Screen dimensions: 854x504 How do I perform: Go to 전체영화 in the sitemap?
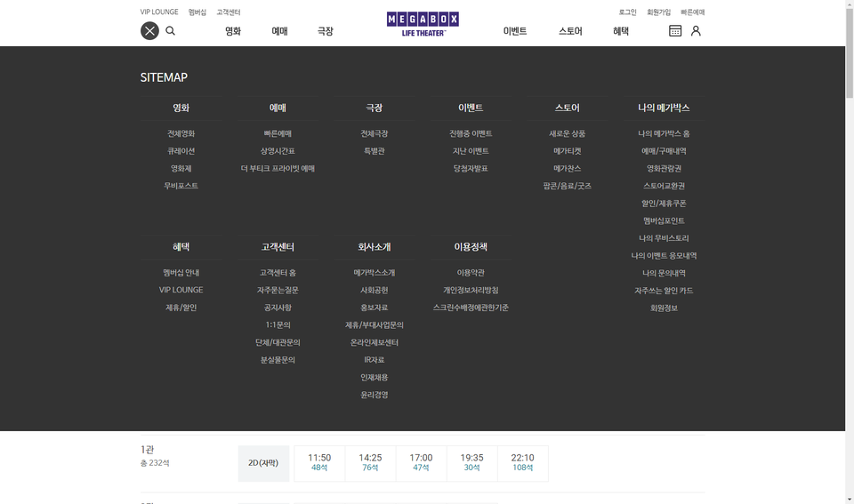[181, 133]
